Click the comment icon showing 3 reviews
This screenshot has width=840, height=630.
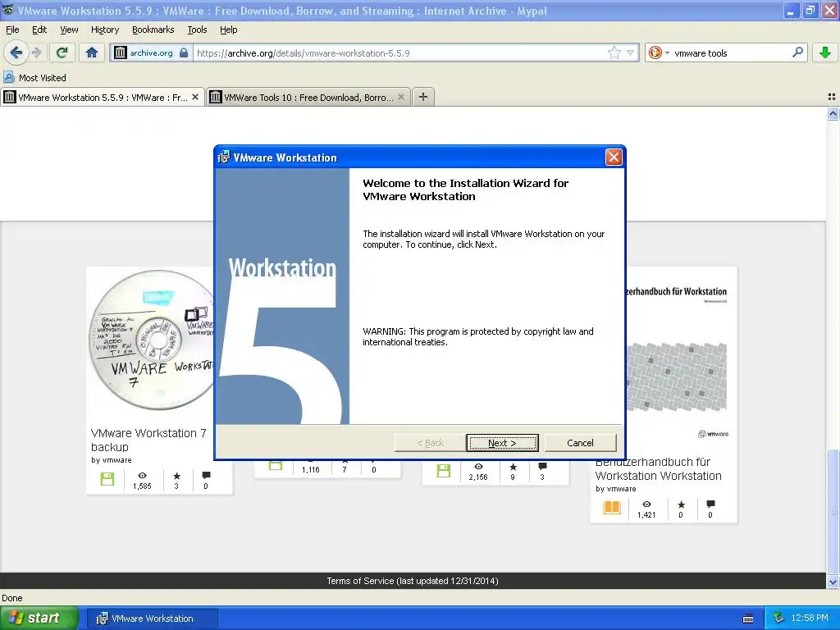[x=542, y=467]
